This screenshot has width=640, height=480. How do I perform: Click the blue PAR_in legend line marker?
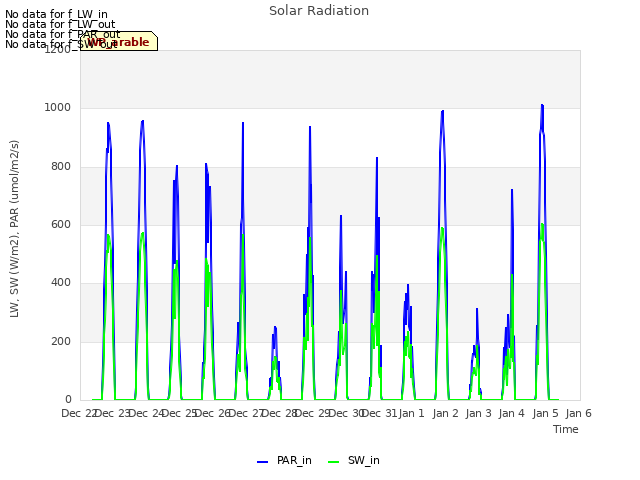point(262,462)
